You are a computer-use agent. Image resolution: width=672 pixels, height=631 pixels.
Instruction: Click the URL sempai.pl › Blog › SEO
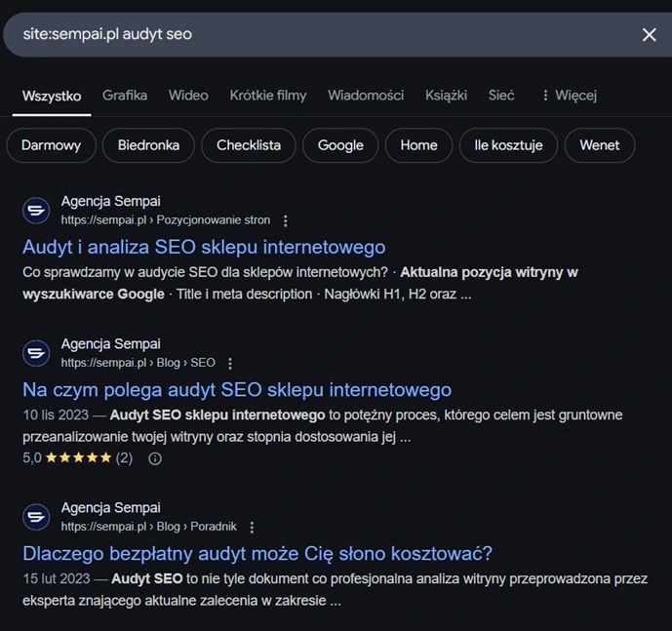138,363
